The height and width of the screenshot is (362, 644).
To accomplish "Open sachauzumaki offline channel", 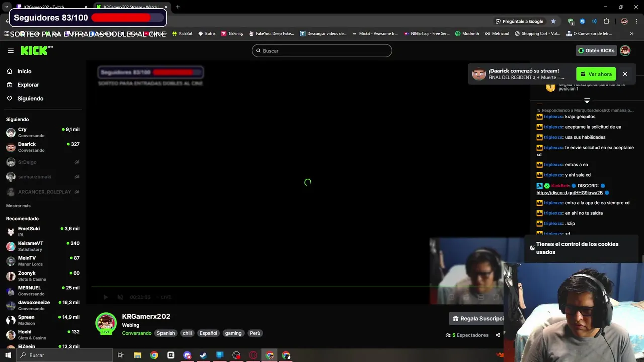I will click(x=43, y=177).
